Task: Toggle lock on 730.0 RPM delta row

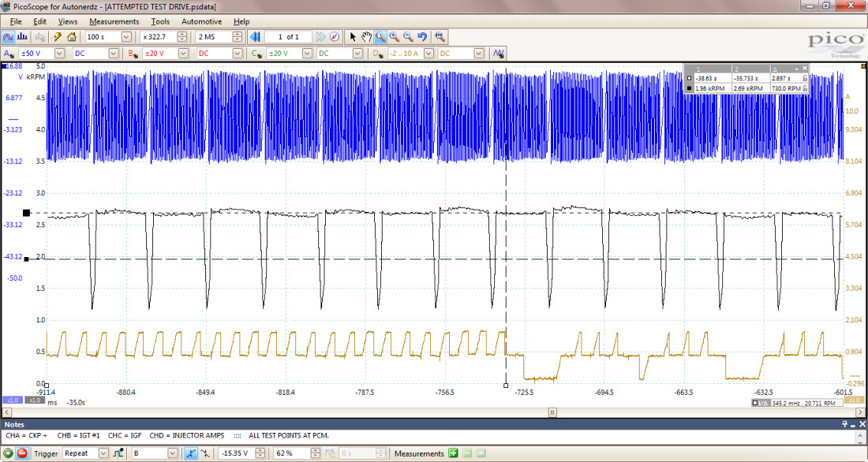Action: tap(805, 88)
